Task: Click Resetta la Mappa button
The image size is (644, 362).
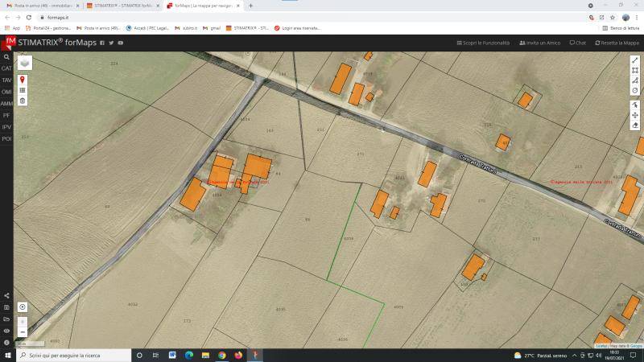Action: tap(616, 43)
